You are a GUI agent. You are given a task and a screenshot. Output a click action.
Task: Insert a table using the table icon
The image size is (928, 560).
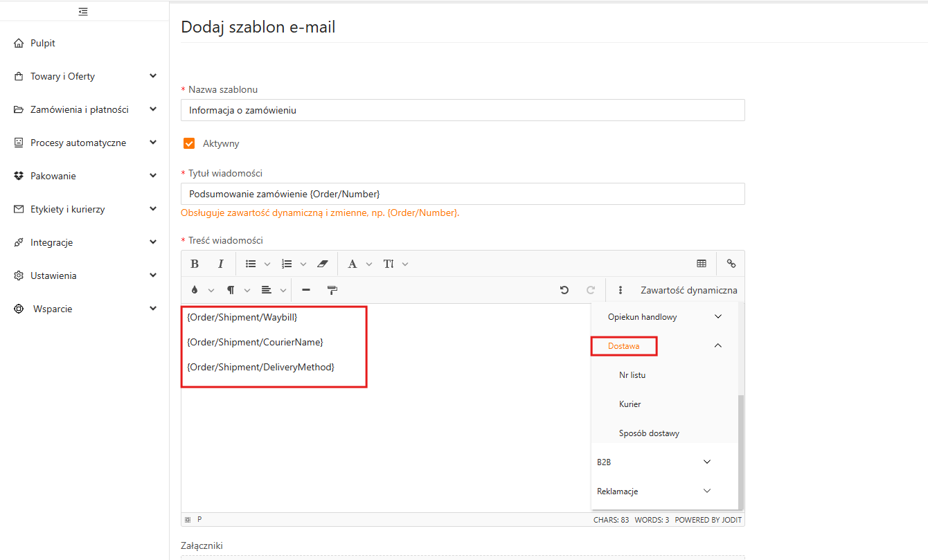(x=702, y=264)
